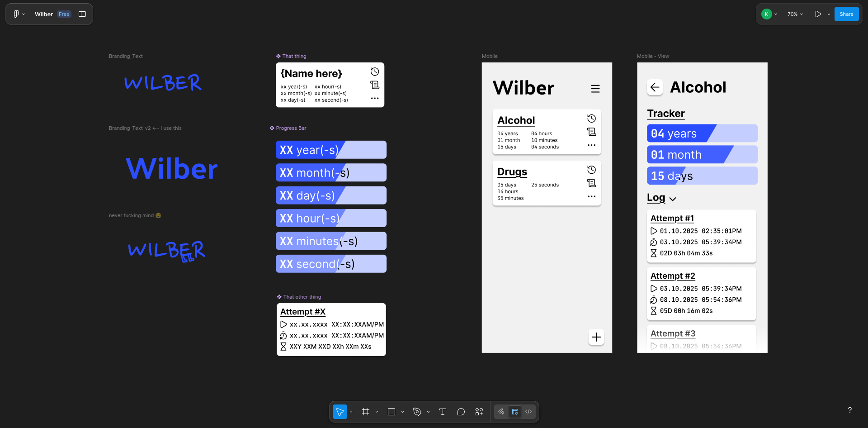Click the help question mark button

point(850,410)
